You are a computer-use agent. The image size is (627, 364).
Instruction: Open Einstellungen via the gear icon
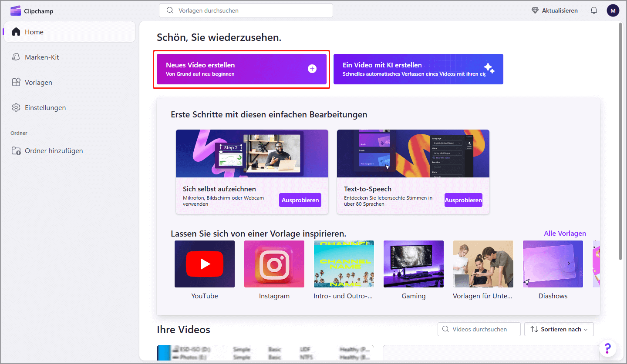[x=16, y=107]
